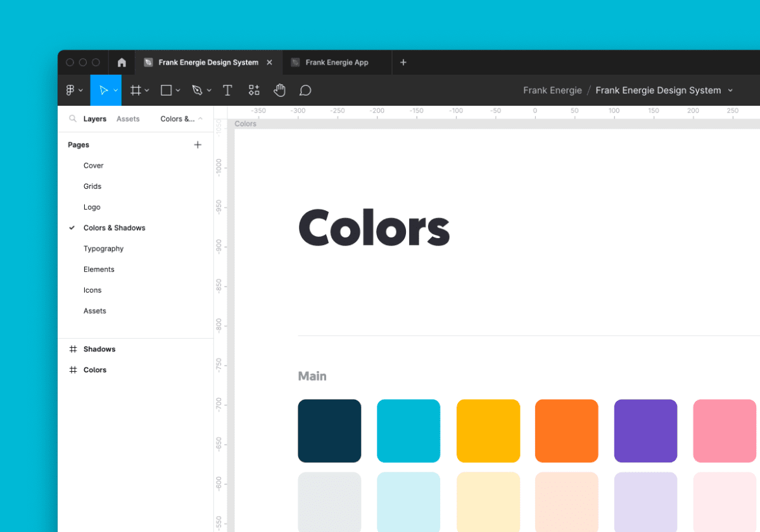Click the Home icon in the tab bar

point(121,62)
